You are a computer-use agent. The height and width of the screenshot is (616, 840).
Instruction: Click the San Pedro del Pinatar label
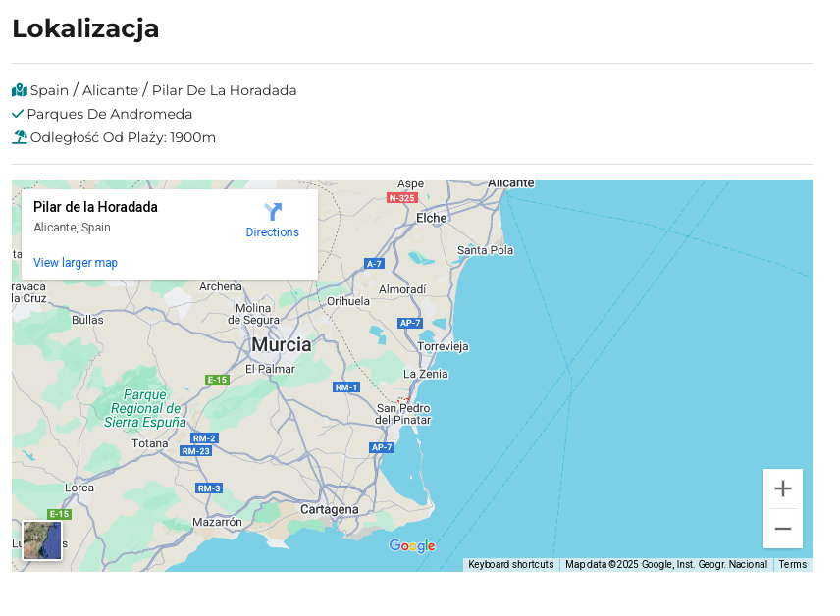point(403,414)
